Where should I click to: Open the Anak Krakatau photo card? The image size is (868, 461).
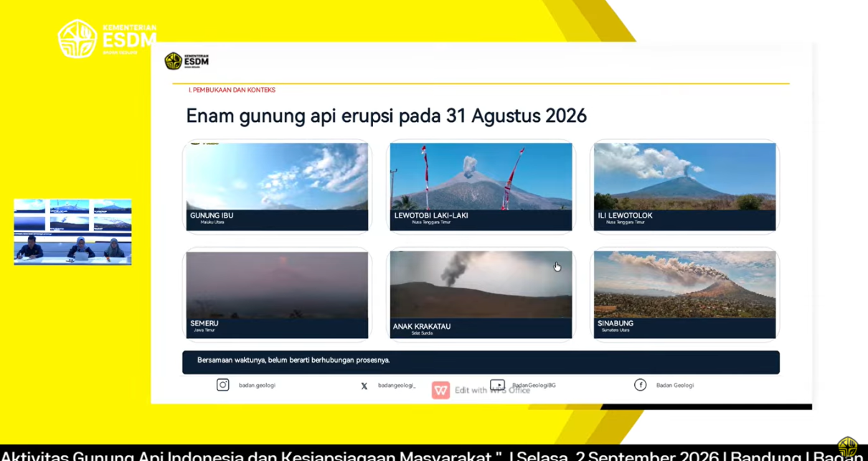tap(481, 294)
